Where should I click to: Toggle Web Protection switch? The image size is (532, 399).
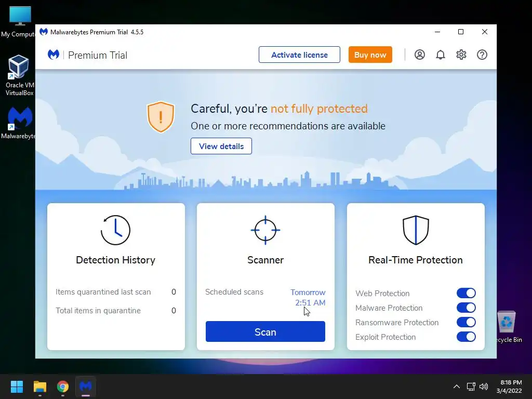point(466,293)
